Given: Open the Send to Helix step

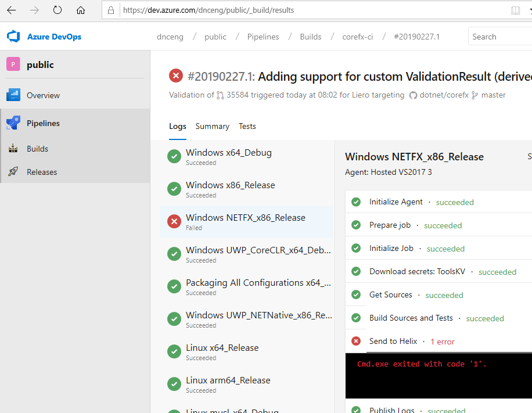Looking at the screenshot, I should [438, 341].
